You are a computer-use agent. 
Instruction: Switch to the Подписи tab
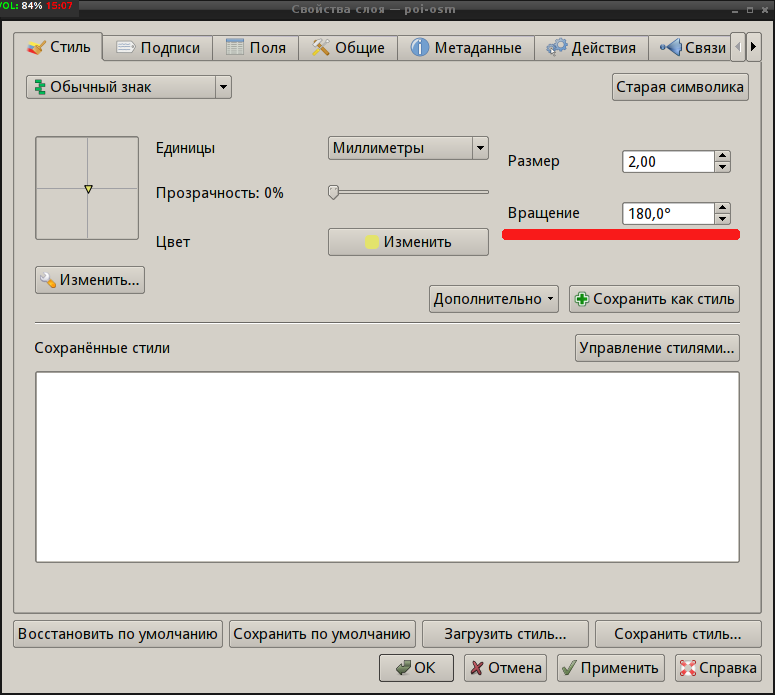pyautogui.click(x=158, y=48)
